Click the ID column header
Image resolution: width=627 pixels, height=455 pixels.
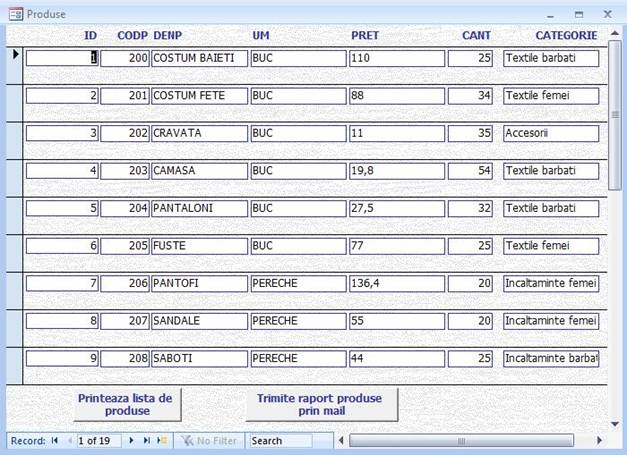coord(90,36)
